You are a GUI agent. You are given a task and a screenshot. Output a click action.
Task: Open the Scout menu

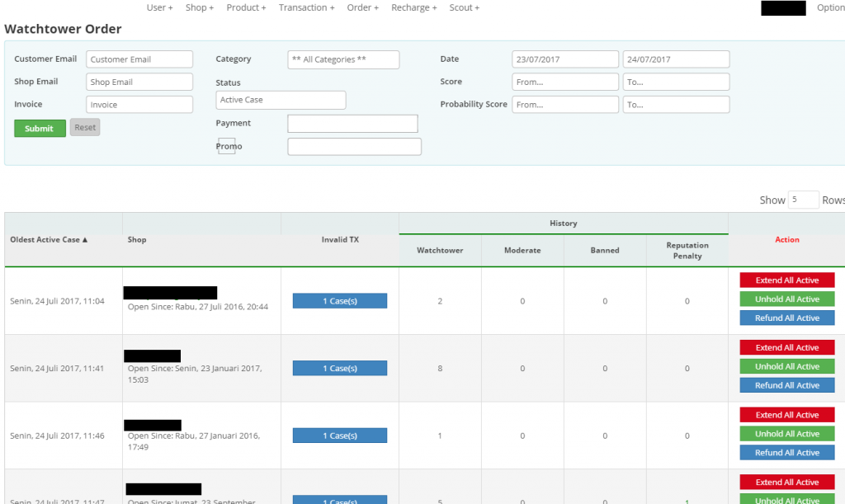(464, 7)
